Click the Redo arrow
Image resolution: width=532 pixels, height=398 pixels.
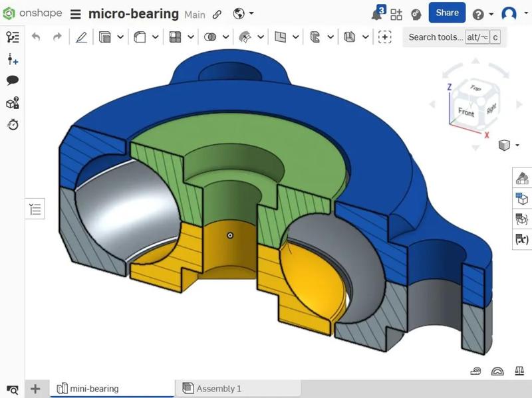(57, 37)
